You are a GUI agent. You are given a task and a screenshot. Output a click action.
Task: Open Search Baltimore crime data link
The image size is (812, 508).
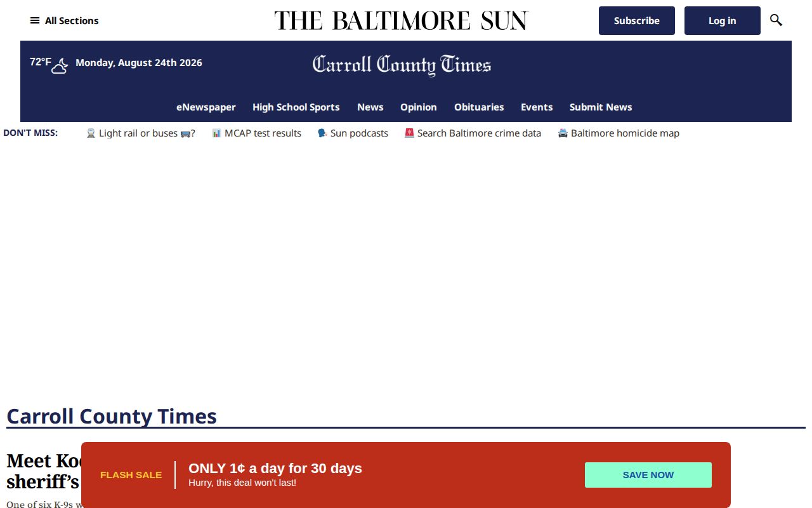tap(473, 133)
